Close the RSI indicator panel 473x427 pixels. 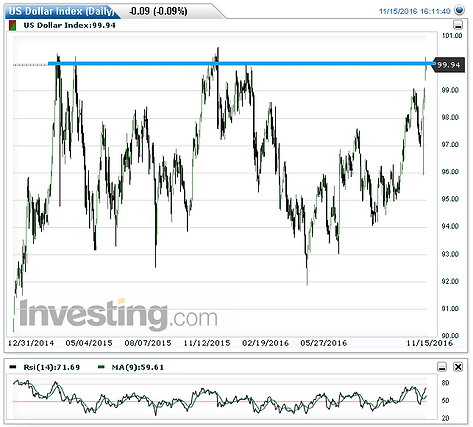(x=458, y=367)
